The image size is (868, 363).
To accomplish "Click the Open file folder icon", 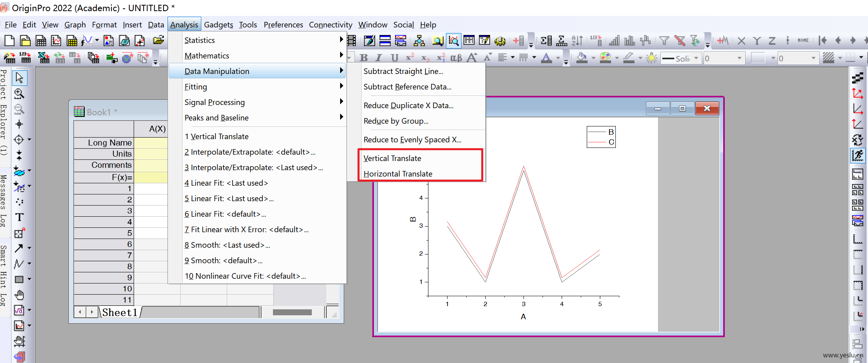I will click(x=158, y=40).
